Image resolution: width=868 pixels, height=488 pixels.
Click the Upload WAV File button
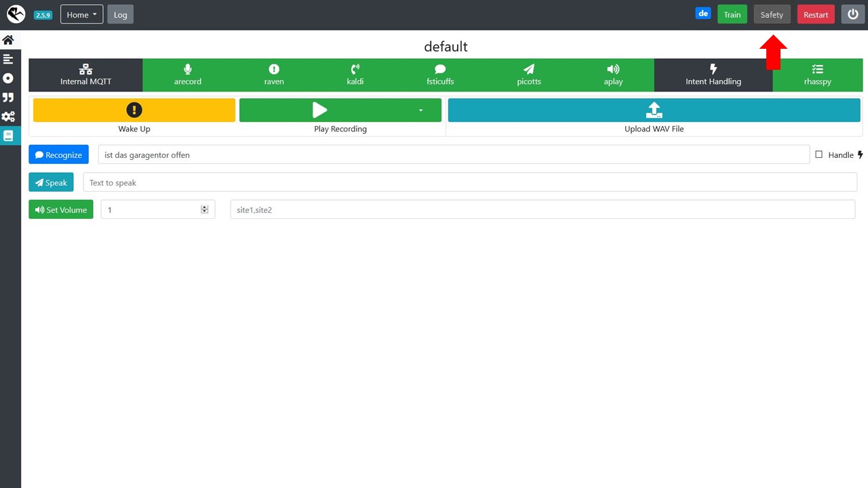pyautogui.click(x=654, y=110)
